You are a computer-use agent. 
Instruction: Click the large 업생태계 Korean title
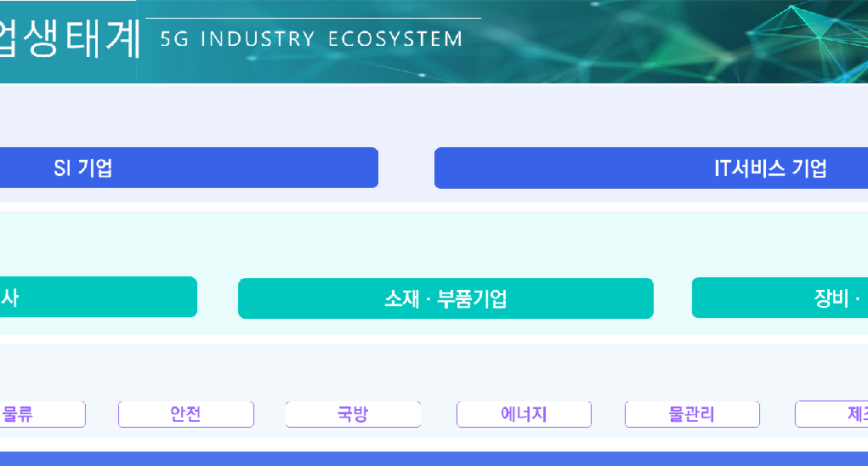(69, 39)
